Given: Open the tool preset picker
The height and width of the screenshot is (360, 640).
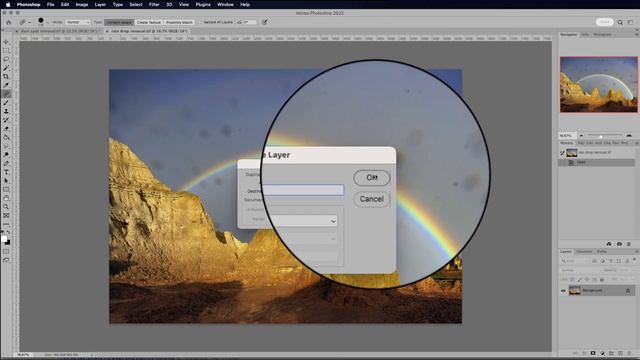Looking at the screenshot, I should (x=25, y=22).
